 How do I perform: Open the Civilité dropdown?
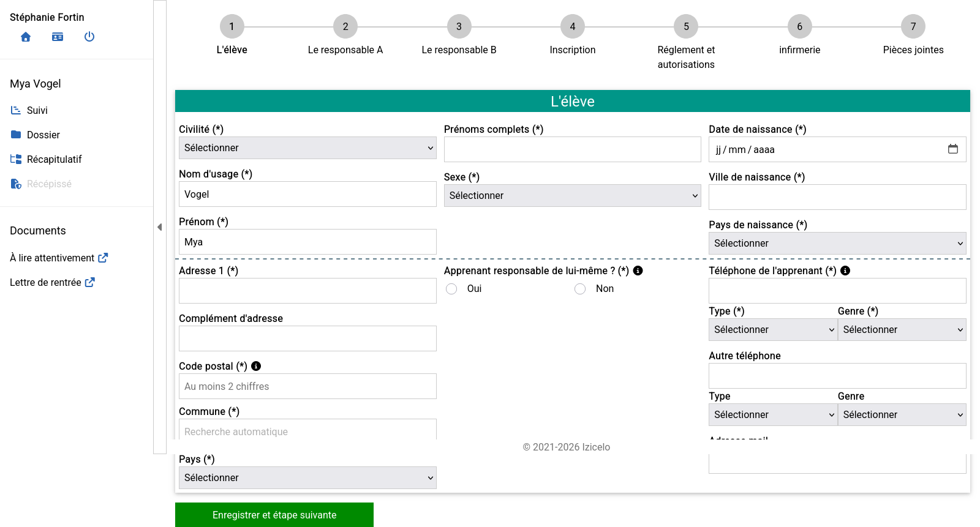click(307, 148)
